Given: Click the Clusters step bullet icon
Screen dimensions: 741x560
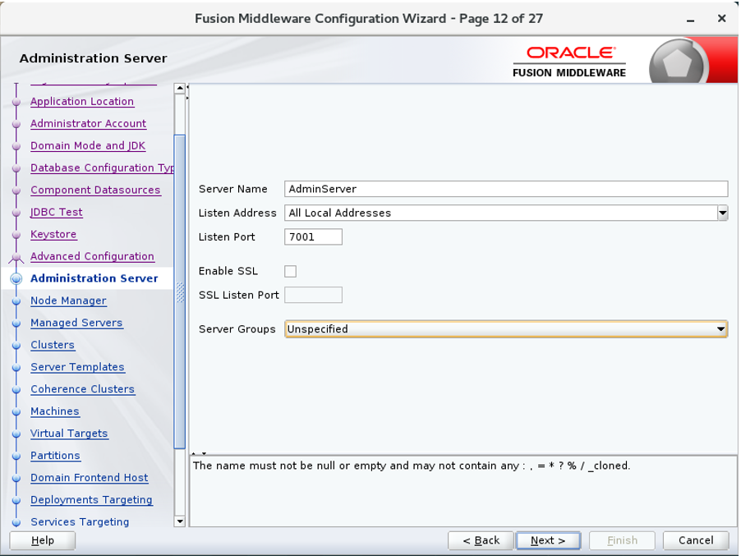Looking at the screenshot, I should [16, 346].
